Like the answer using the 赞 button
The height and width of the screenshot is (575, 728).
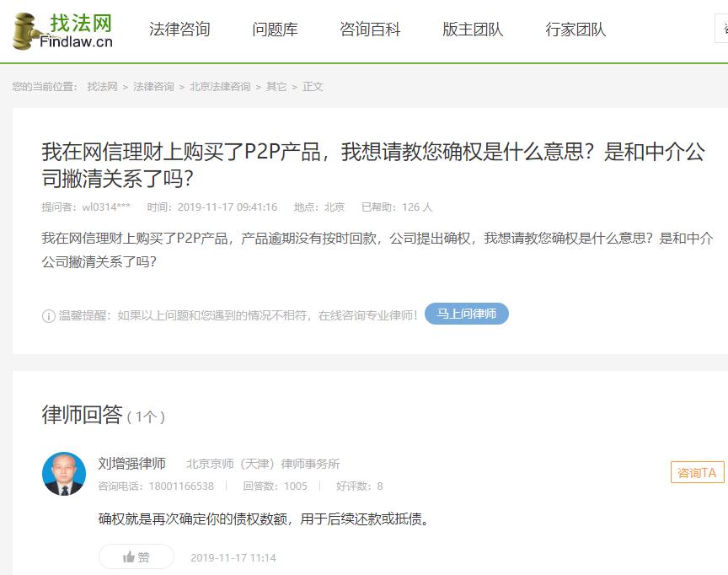click(135, 556)
